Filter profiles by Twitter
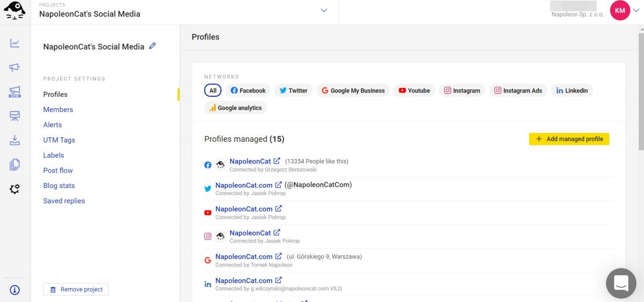Image resolution: width=644 pixels, height=302 pixels. (x=294, y=91)
